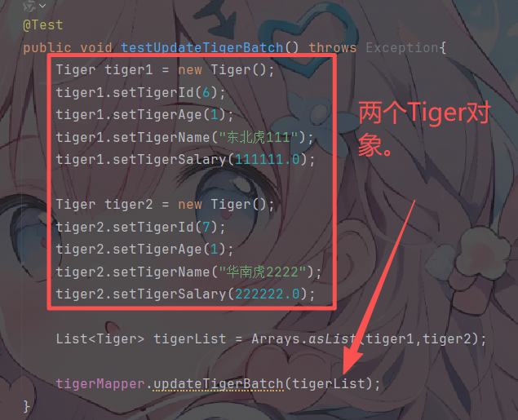Click the "华南虎2222" string literal
Image resolution: width=518 pixels, height=420 pixels.
(x=263, y=272)
